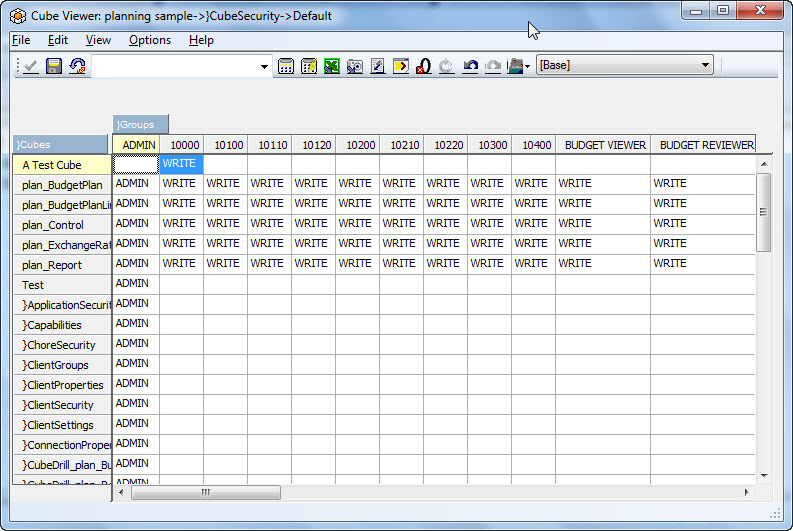Viewport: 793px width, 531px height.
Task: Click the yellow arrow automatic recalculate icon
Action: tap(401, 66)
